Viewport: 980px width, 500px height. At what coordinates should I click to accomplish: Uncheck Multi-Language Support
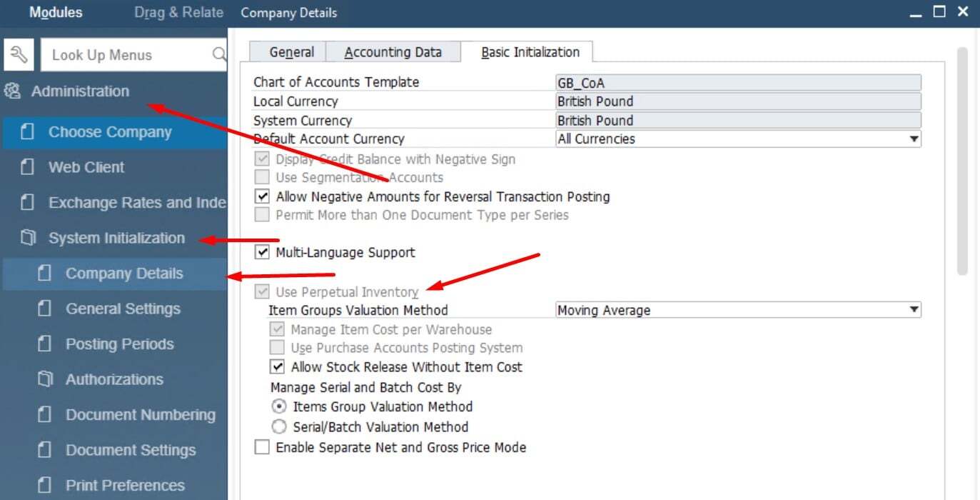click(262, 252)
